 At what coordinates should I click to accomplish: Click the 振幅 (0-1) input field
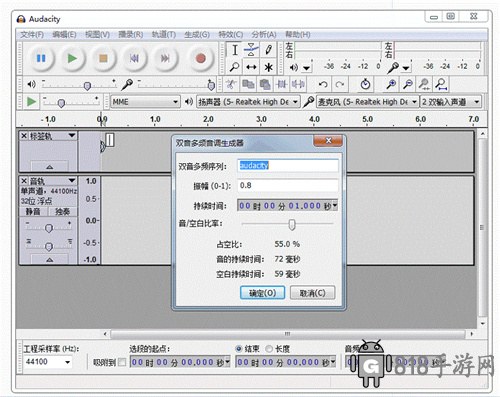pyautogui.click(x=288, y=186)
